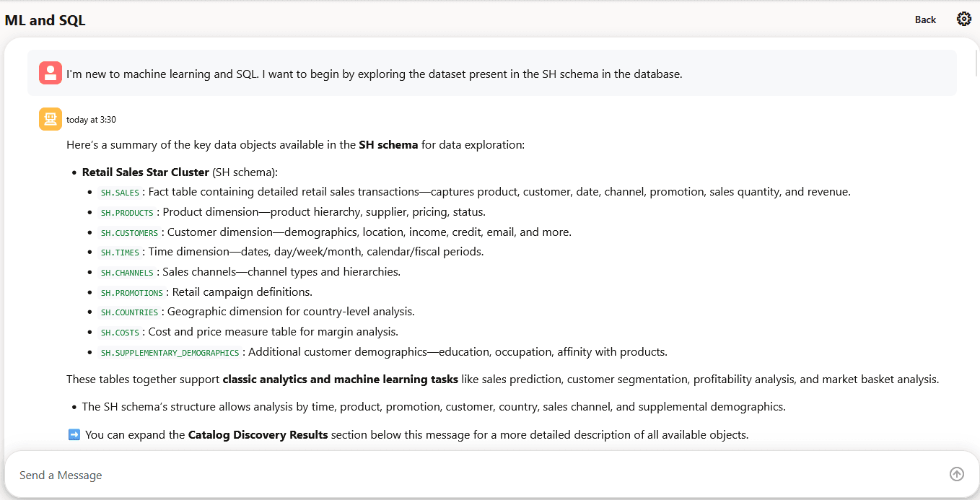Click the SH.CUSTOMERS table tag
Screen dimensions: 980x500
coord(129,233)
